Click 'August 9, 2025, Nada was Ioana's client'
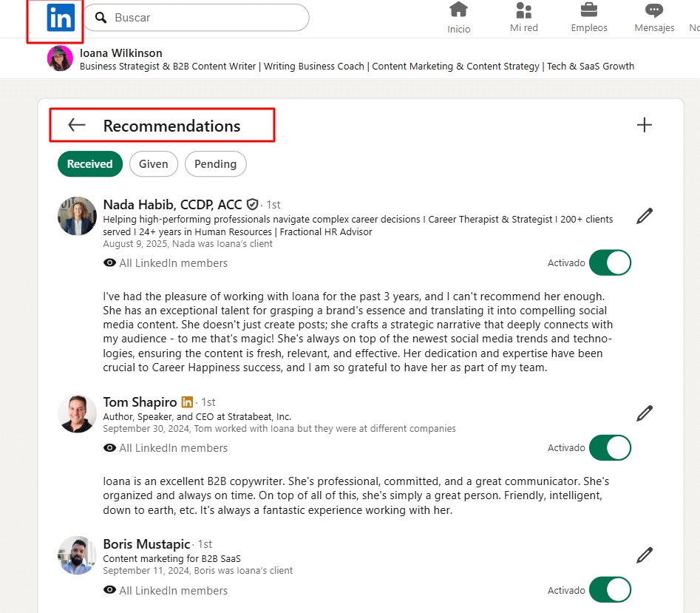This screenshot has height=613, width=700. (188, 244)
